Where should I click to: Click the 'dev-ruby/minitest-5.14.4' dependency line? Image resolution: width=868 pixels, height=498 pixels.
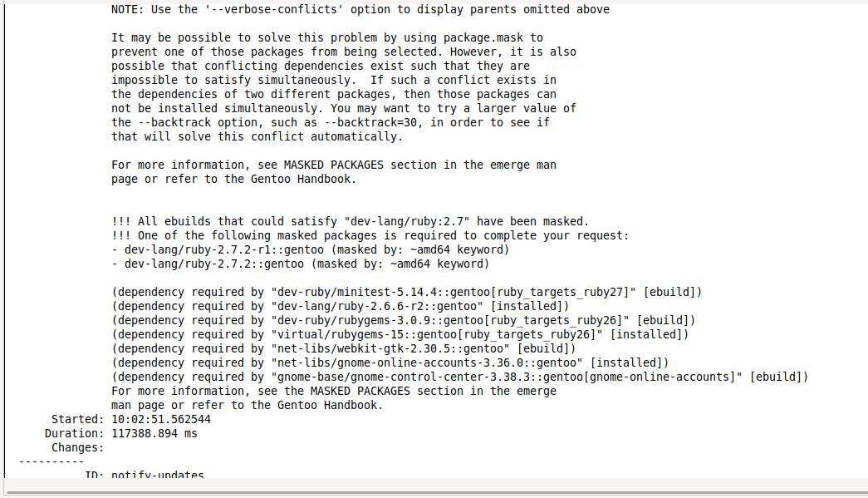coord(406,293)
